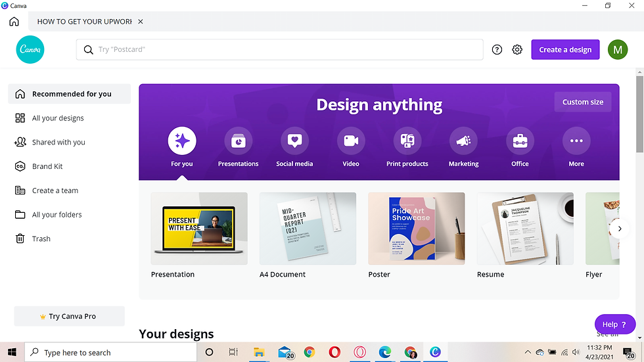Select the Social media category icon

click(x=294, y=141)
